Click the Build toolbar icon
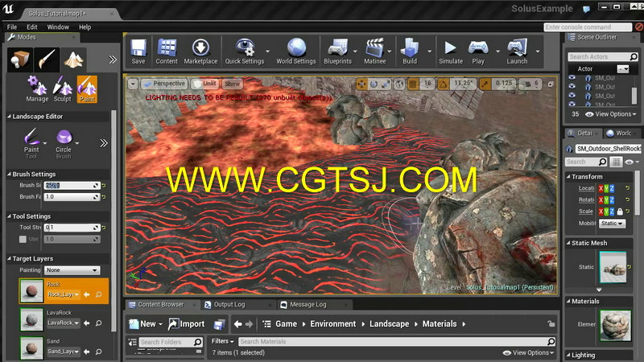This screenshot has height=362, width=644. (x=410, y=51)
